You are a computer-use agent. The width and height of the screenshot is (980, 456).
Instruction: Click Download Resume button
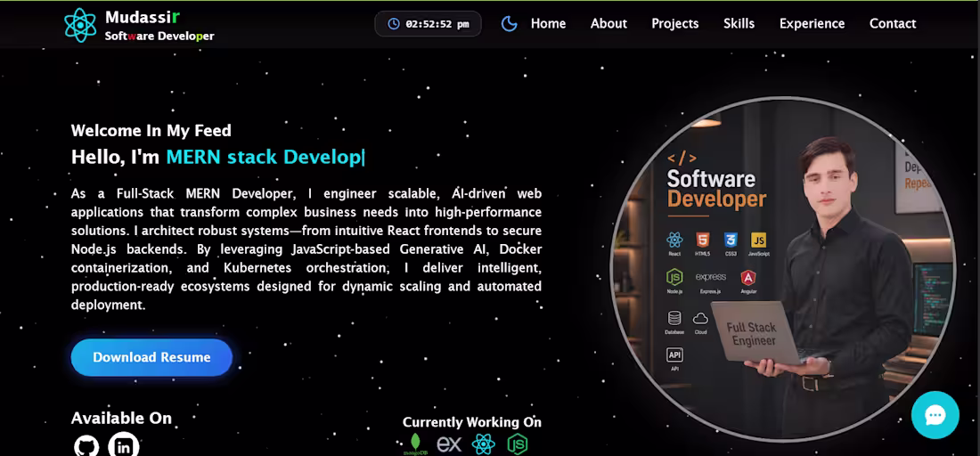click(x=151, y=357)
